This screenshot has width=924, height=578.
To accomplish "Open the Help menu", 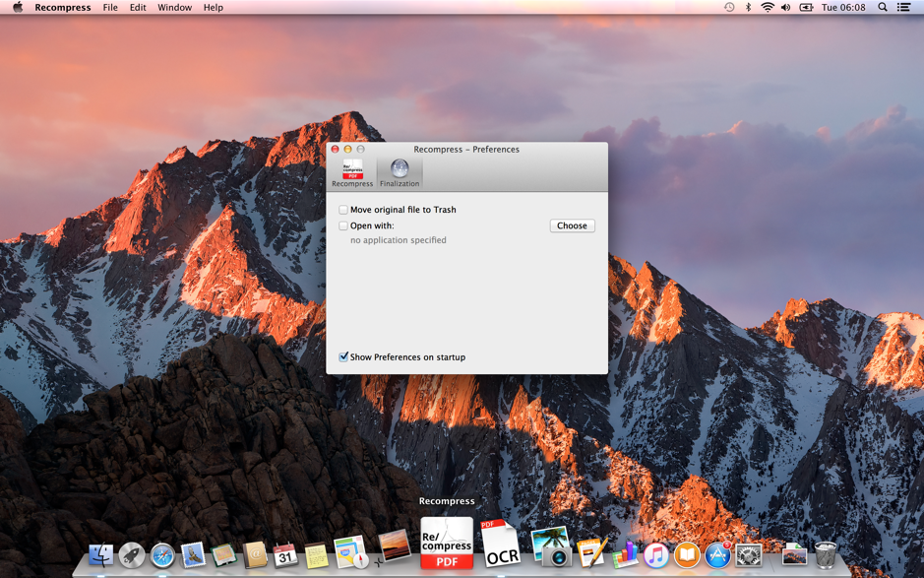I will (x=214, y=7).
